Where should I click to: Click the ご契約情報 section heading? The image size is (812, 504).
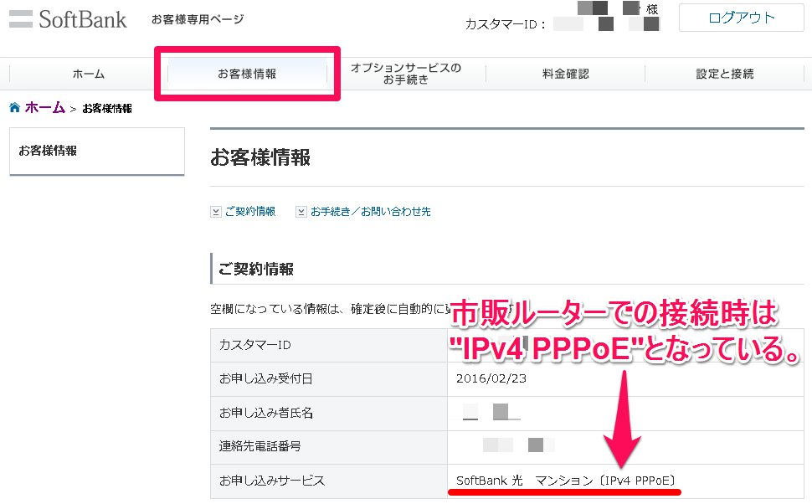tap(256, 269)
